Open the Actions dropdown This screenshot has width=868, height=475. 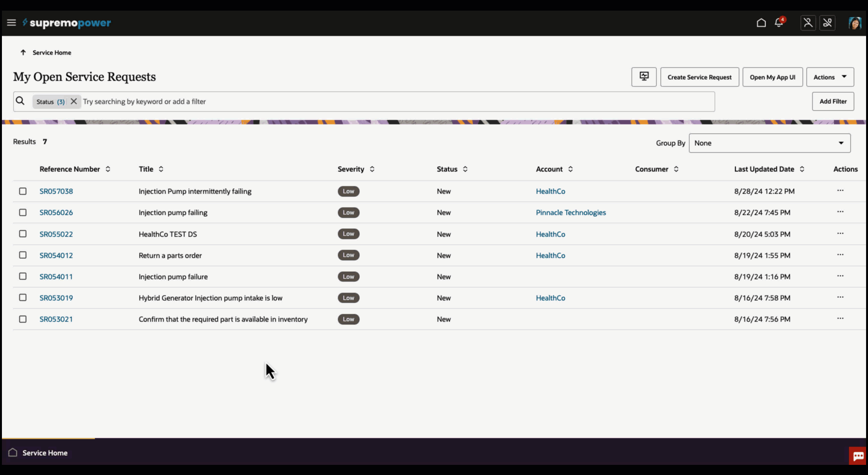pyautogui.click(x=830, y=77)
